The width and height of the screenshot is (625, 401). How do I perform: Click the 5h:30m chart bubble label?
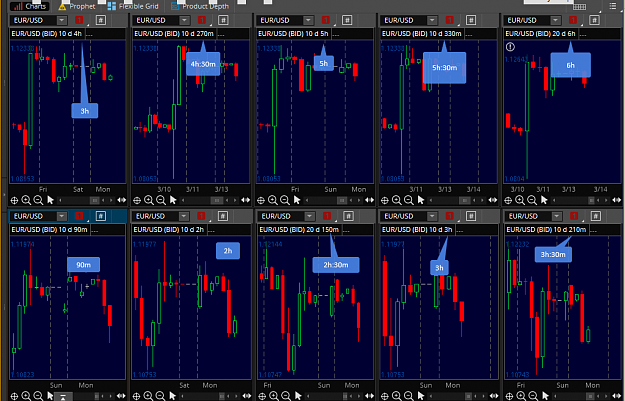coord(444,68)
